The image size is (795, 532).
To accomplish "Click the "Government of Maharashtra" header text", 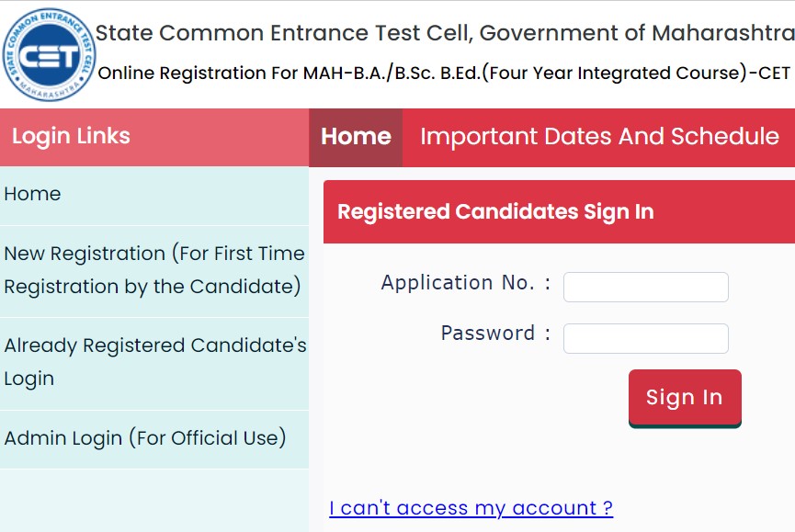I will [x=636, y=34].
